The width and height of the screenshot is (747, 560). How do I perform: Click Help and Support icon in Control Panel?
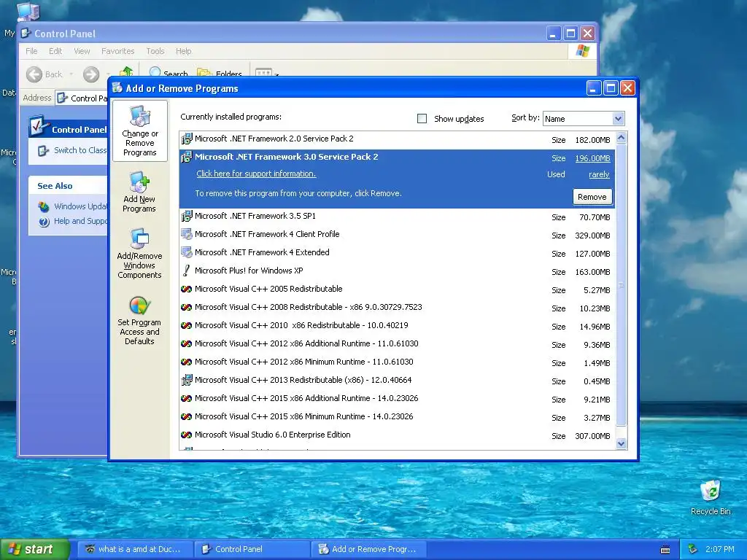click(44, 222)
